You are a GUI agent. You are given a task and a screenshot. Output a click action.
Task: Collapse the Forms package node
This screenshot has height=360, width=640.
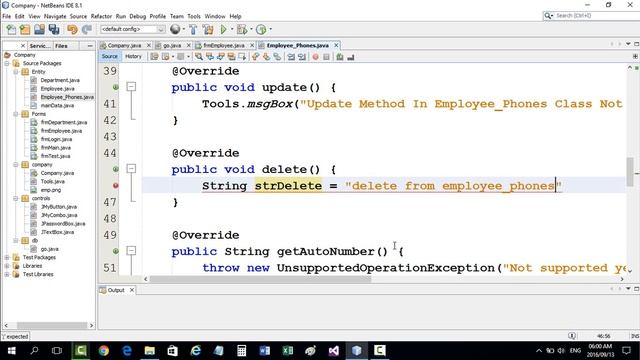(16, 114)
